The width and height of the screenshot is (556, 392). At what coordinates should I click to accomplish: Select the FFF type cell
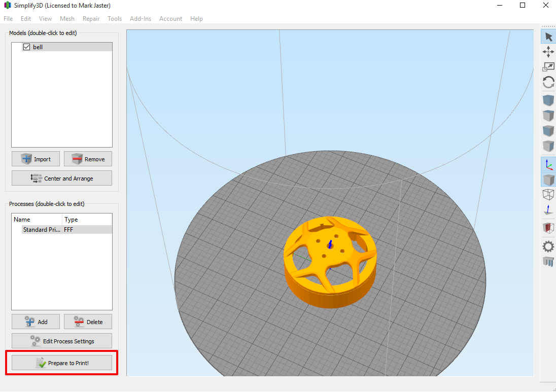68,230
